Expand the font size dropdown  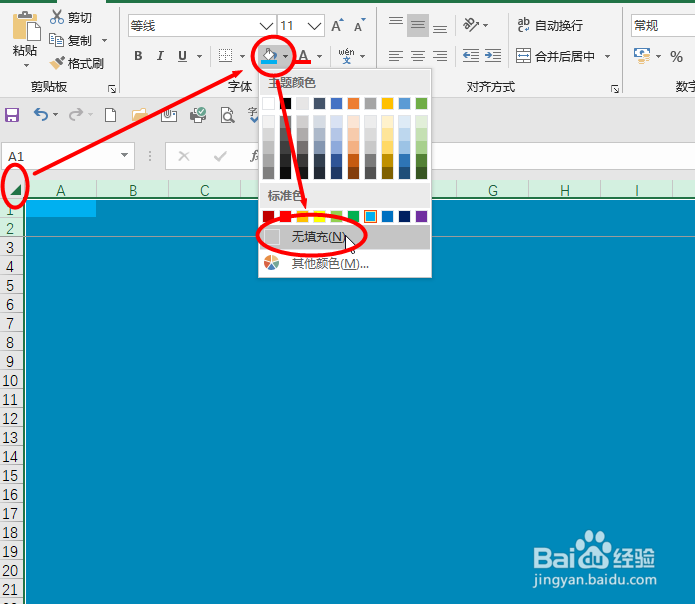point(314,26)
